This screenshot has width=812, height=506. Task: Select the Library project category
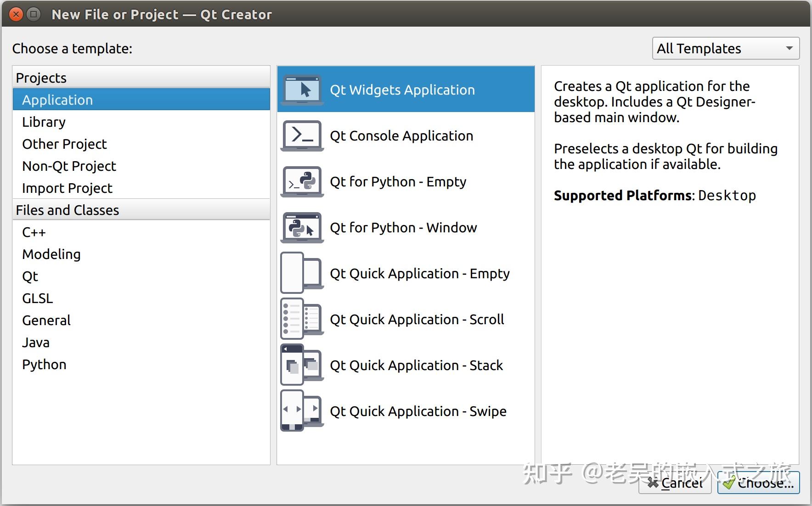pyautogui.click(x=44, y=122)
